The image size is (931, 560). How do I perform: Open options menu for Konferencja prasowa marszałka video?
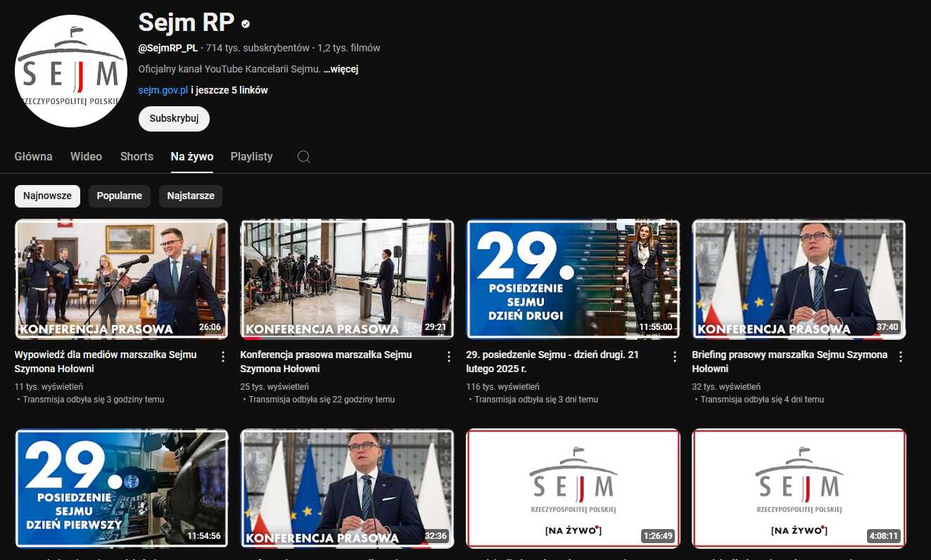(x=449, y=357)
